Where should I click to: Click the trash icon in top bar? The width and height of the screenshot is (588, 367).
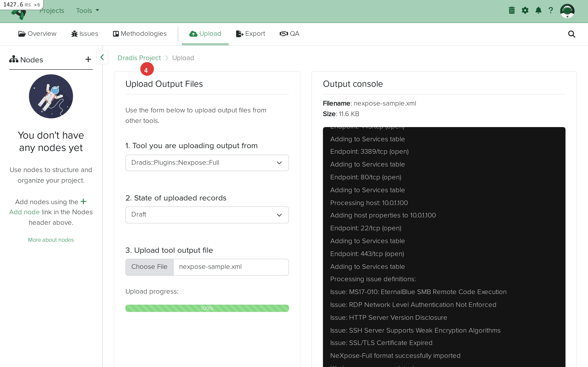[512, 10]
